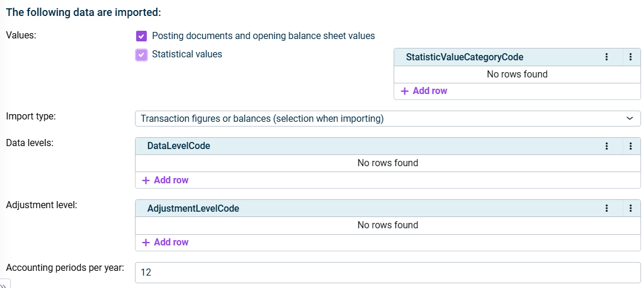Viewport: 644px width, 288px height.
Task: Click the Accounting periods per year field
Action: click(x=387, y=273)
